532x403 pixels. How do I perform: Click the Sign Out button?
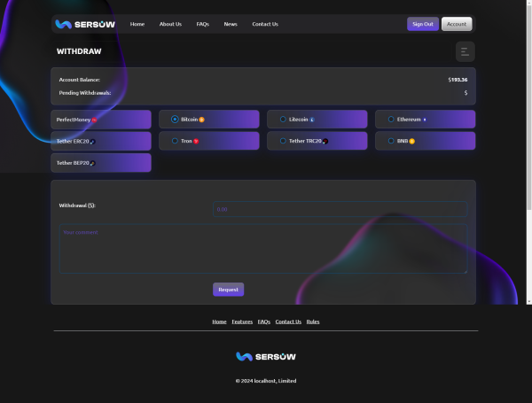pyautogui.click(x=423, y=24)
